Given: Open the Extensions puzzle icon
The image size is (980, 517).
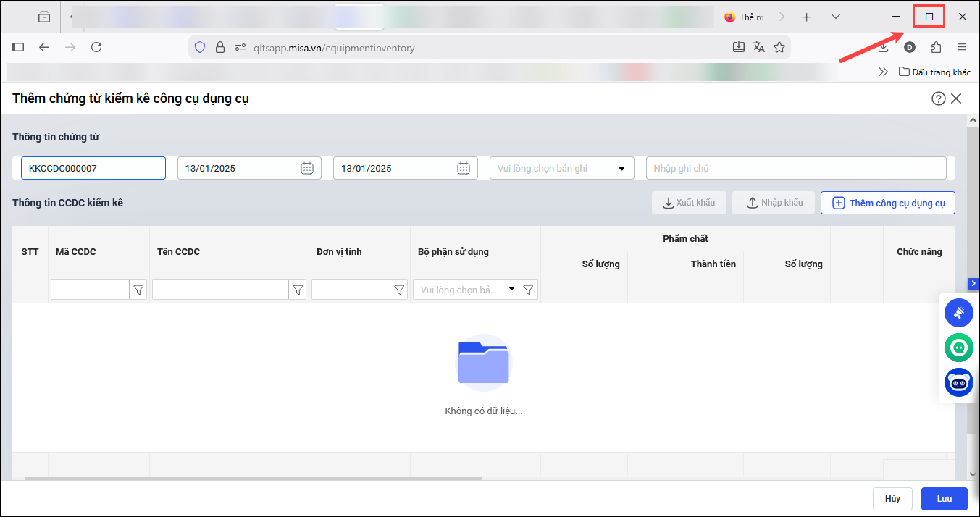Looking at the screenshot, I should 936,47.
